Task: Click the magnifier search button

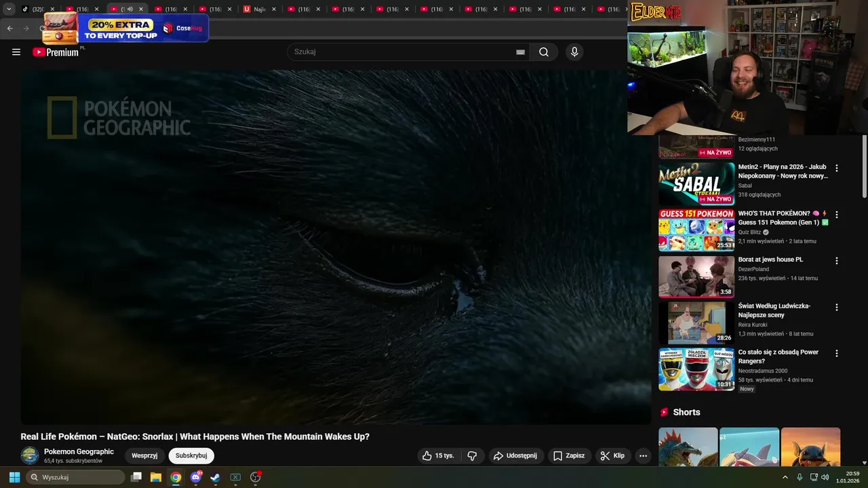Action: (544, 52)
